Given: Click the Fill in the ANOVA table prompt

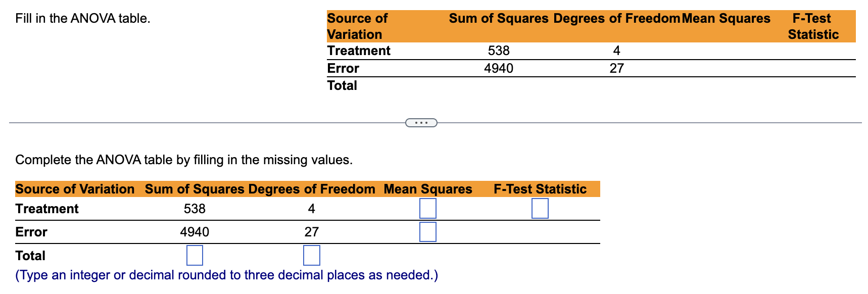Looking at the screenshot, I should (83, 19).
